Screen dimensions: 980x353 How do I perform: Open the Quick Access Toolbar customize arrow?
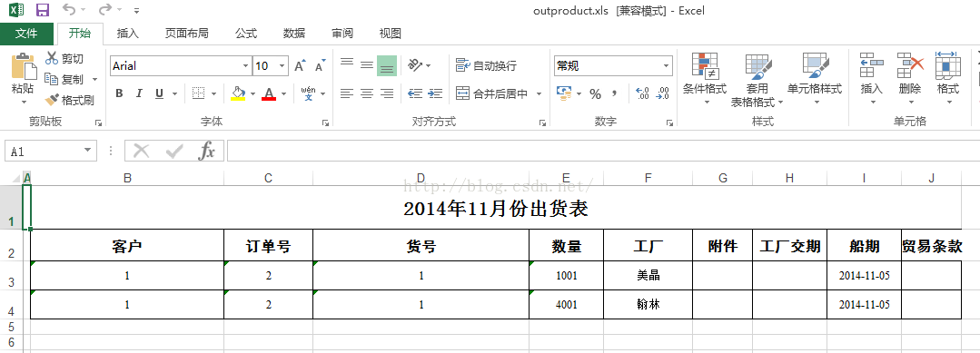click(137, 11)
